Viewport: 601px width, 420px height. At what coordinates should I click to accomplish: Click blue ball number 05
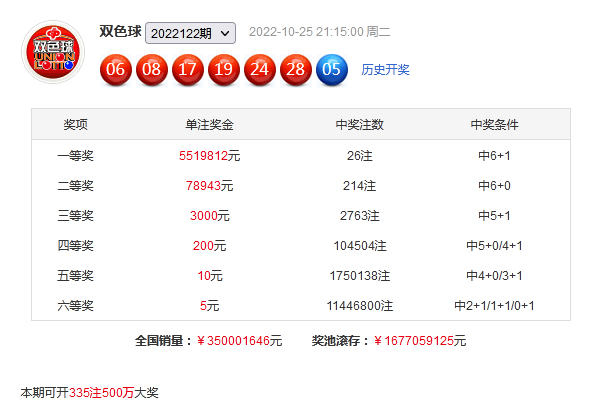click(332, 70)
